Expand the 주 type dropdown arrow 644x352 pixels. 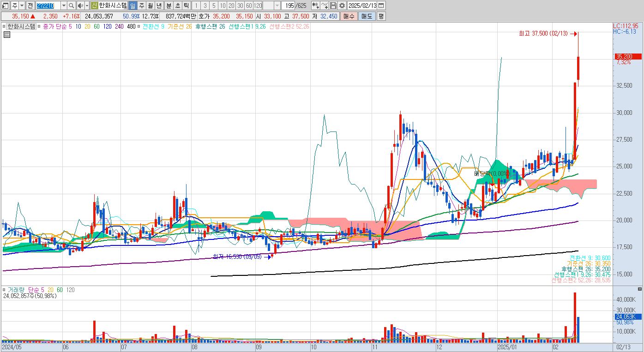[x=22, y=6]
